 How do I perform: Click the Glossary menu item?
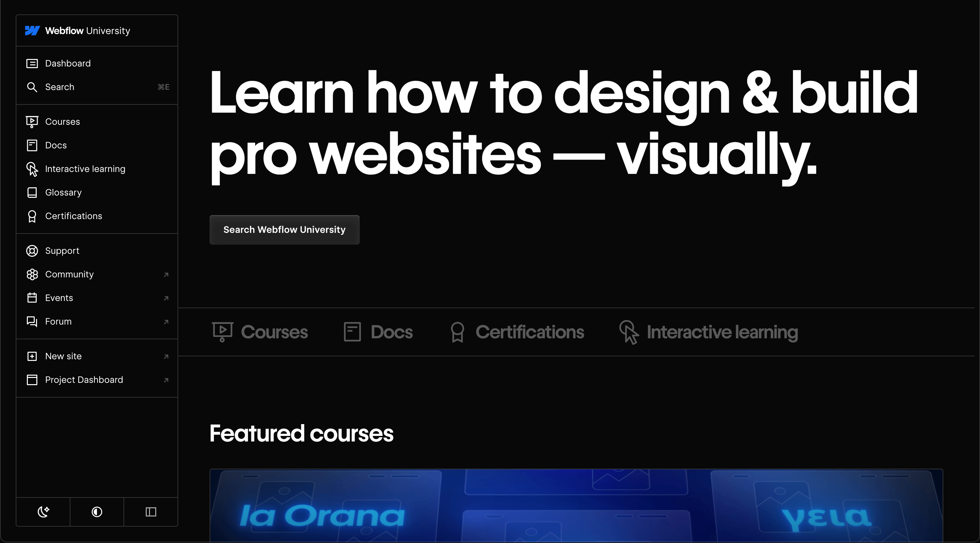63,192
